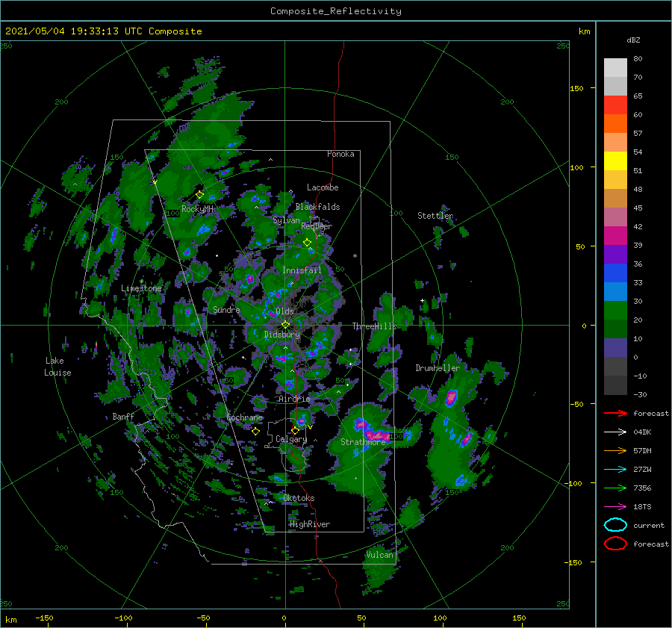Viewport: 672px width, 628px height.
Task: Select the orange 57DM arrow legend icon
Action: pyautogui.click(x=615, y=450)
